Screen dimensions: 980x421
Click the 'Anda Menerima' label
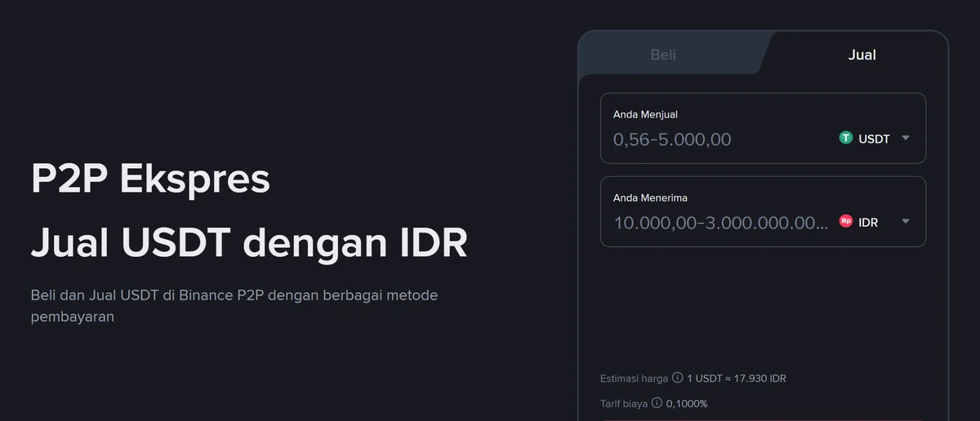pyautogui.click(x=650, y=197)
